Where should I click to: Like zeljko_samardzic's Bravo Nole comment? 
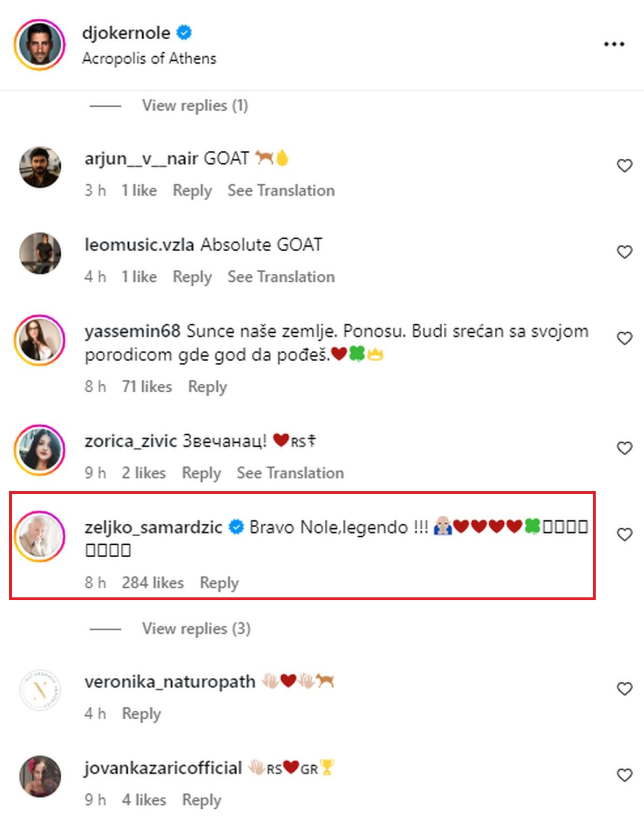624,535
